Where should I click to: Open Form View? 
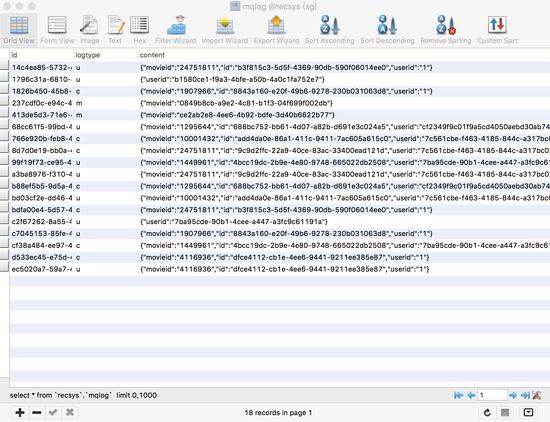(57, 30)
